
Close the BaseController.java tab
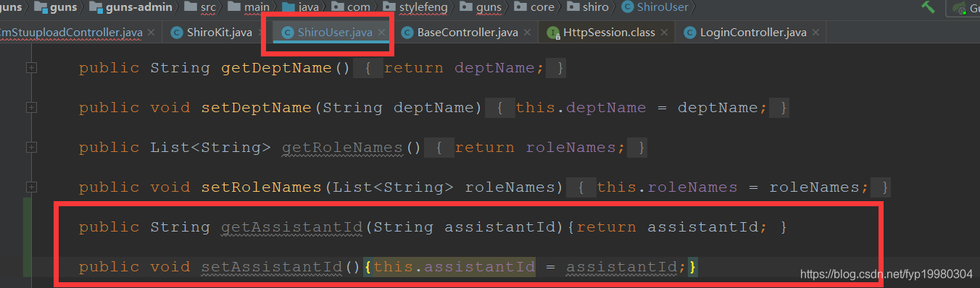point(527,33)
